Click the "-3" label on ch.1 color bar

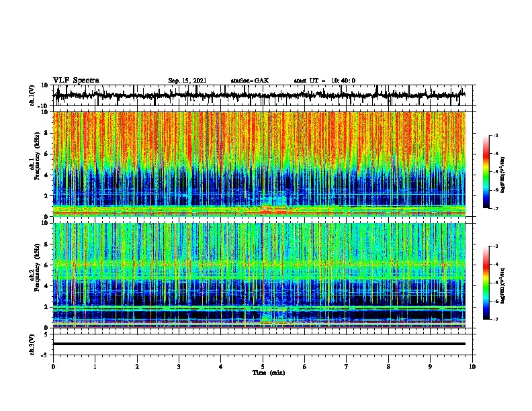pos(495,135)
